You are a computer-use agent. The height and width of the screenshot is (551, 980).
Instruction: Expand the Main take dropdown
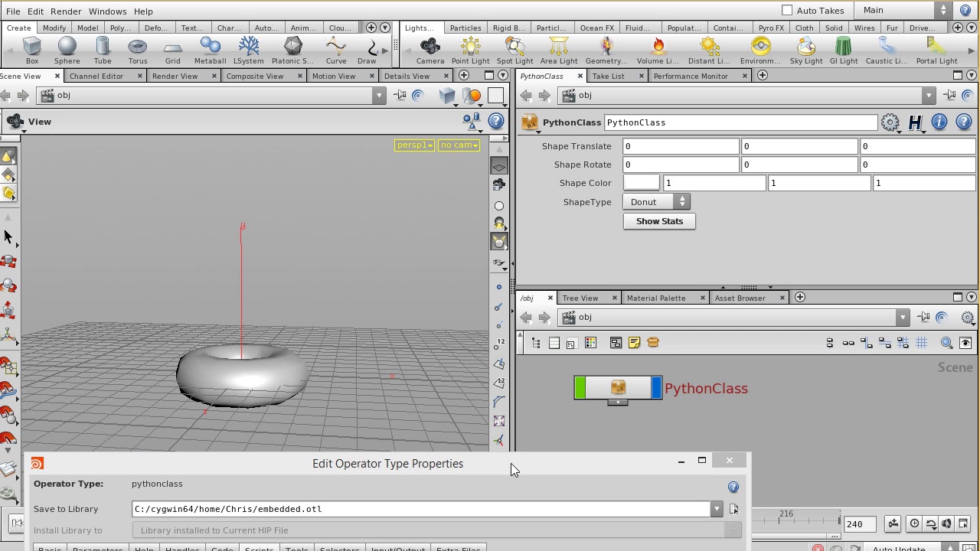point(944,11)
